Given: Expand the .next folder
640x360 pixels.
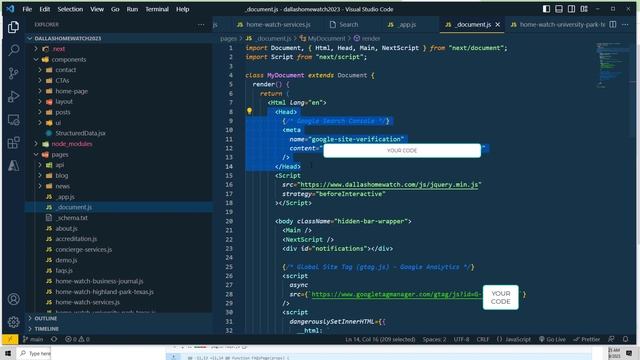Looking at the screenshot, I should 36,49.
